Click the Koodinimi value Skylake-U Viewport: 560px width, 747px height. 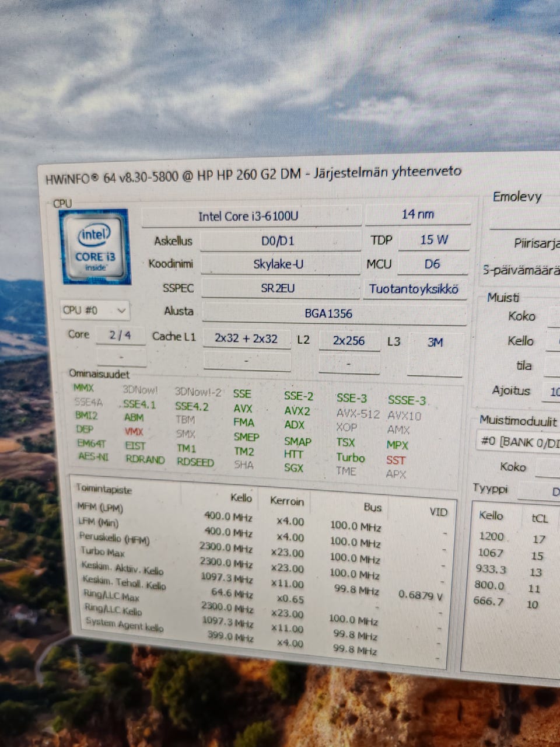pos(279,264)
